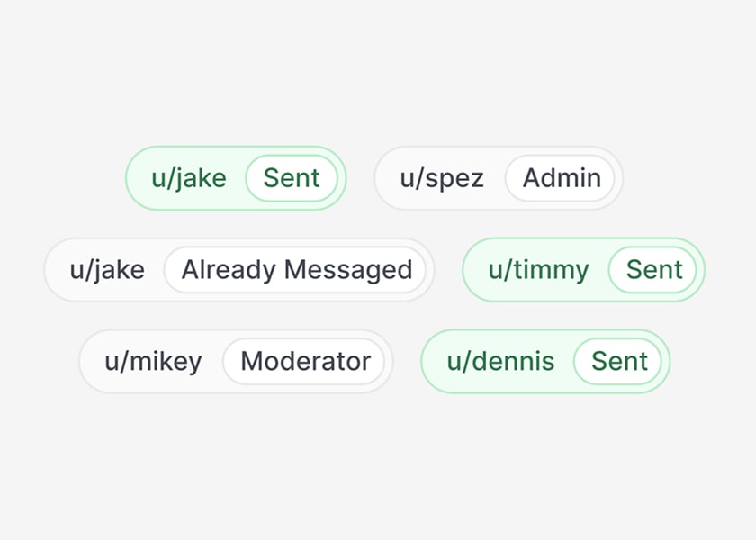Click the Sent badge on the u/dennis chip
The height and width of the screenshot is (540, 756).
pos(618,361)
